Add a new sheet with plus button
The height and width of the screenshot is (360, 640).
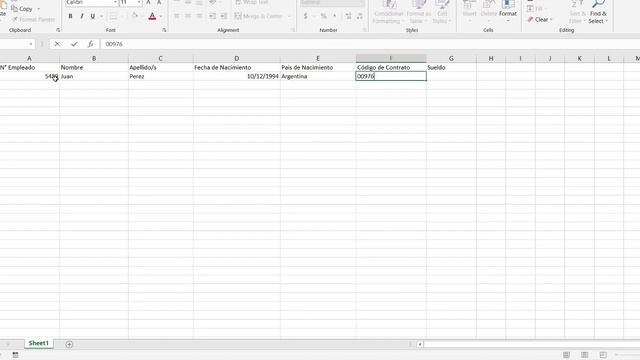point(69,344)
